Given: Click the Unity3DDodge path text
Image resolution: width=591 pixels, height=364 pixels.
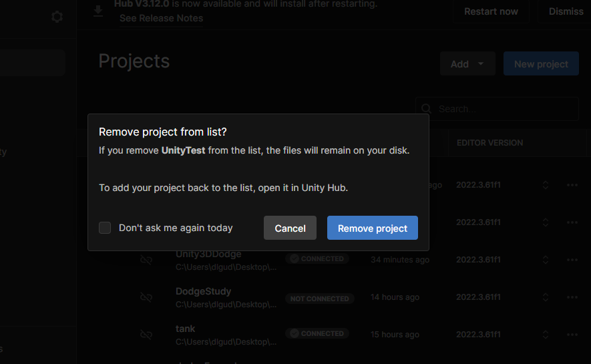Looking at the screenshot, I should tap(226, 267).
